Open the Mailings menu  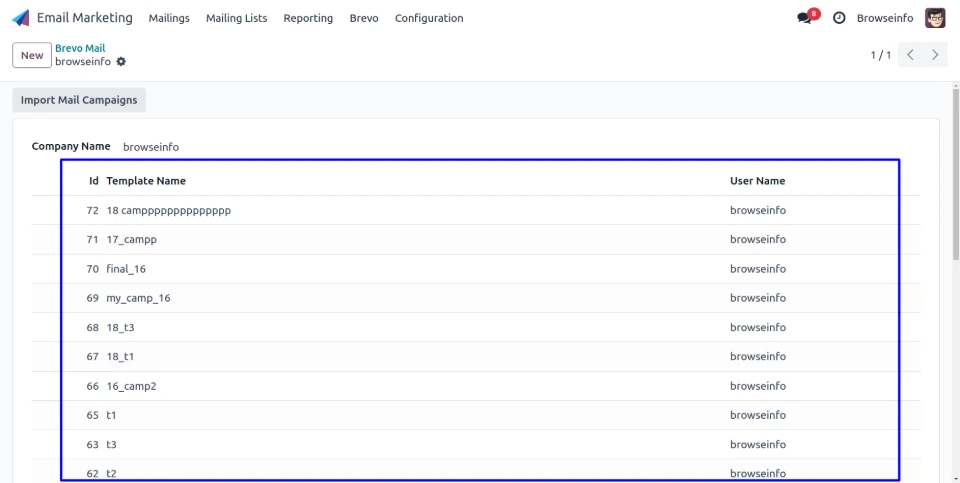(168, 18)
